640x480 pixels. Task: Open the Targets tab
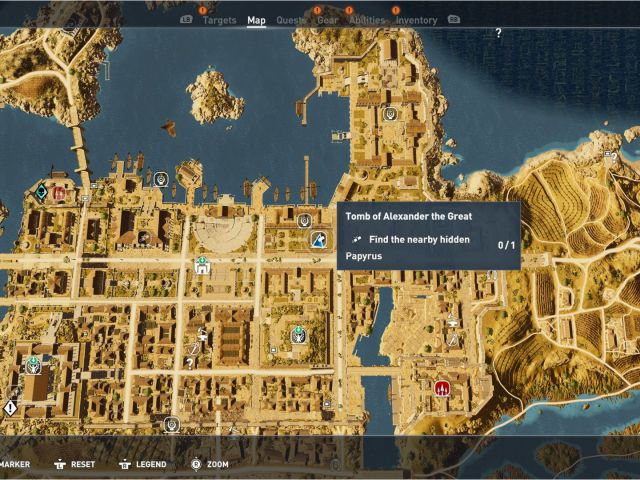pyautogui.click(x=220, y=20)
